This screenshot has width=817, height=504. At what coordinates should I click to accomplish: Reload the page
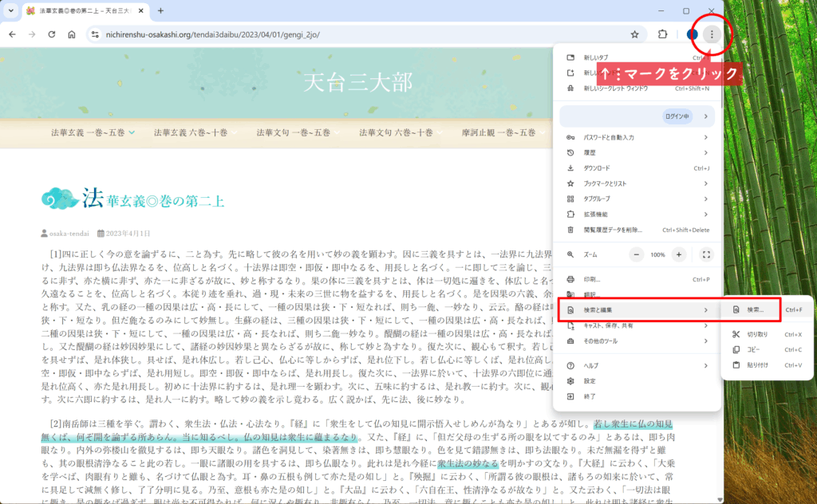[x=52, y=34]
